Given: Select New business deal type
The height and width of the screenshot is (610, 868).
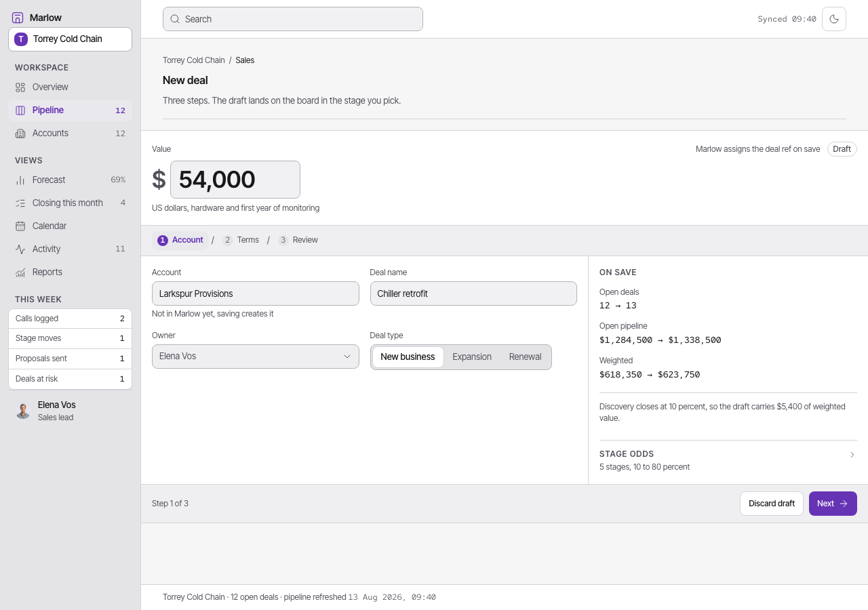Looking at the screenshot, I should (x=408, y=357).
